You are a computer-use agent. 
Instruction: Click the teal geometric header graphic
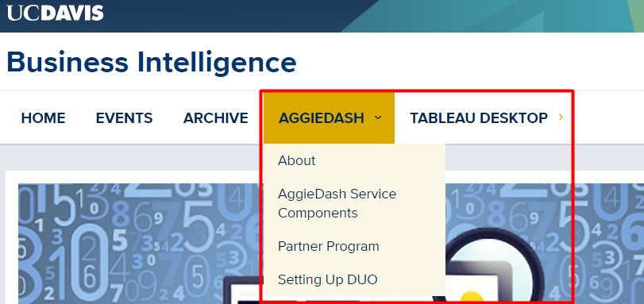tap(493, 16)
